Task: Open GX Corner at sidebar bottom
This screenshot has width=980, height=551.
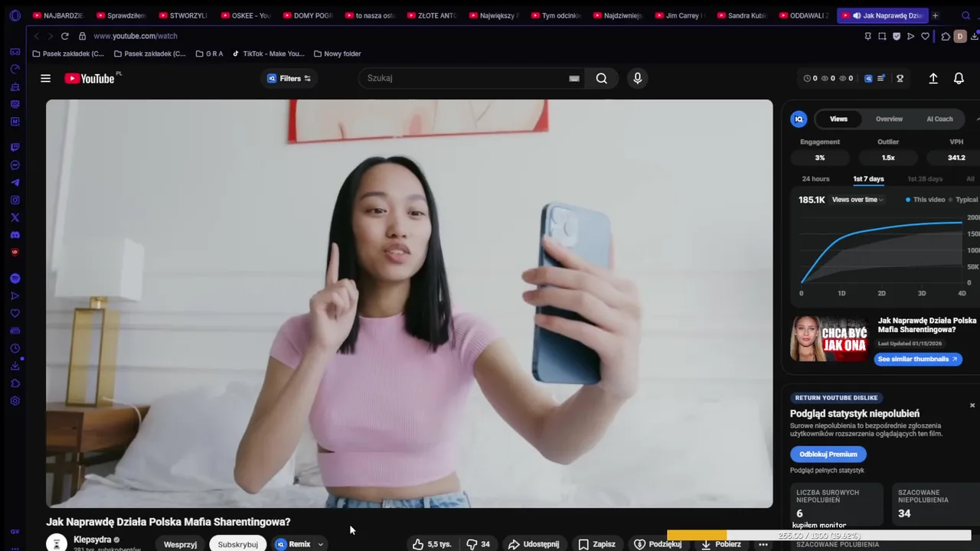Action: [15, 531]
